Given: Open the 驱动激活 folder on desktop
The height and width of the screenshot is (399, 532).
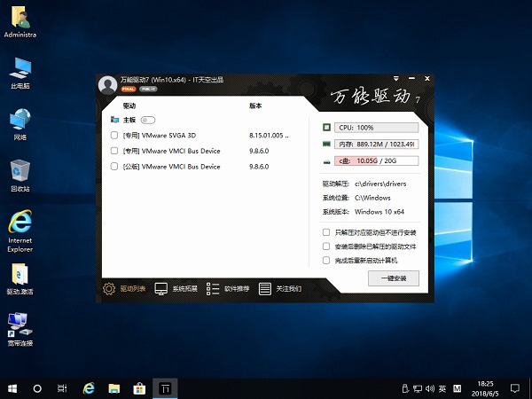Looking at the screenshot, I should click(20, 275).
